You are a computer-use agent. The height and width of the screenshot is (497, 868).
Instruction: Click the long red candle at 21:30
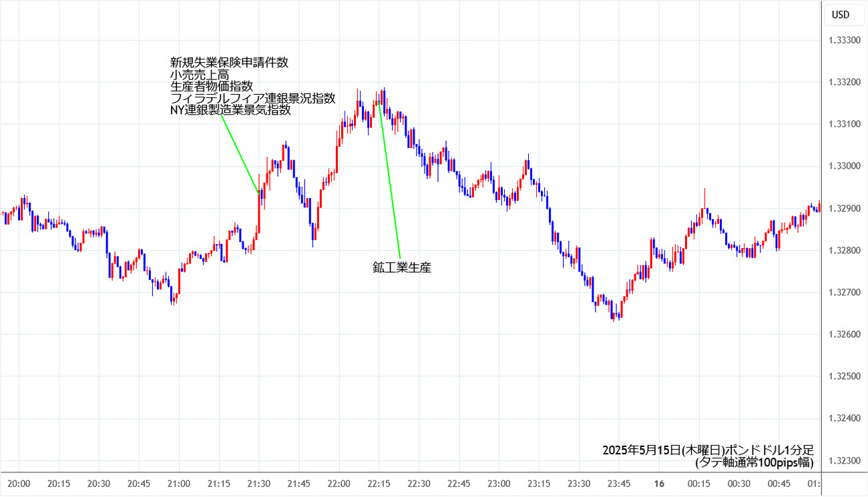coord(259,211)
